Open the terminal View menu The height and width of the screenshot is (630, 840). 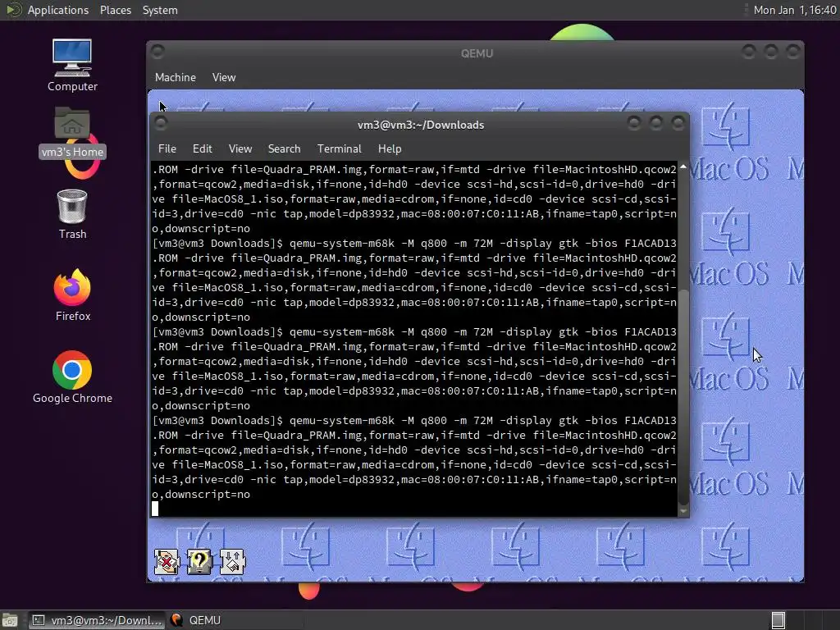pyautogui.click(x=240, y=148)
